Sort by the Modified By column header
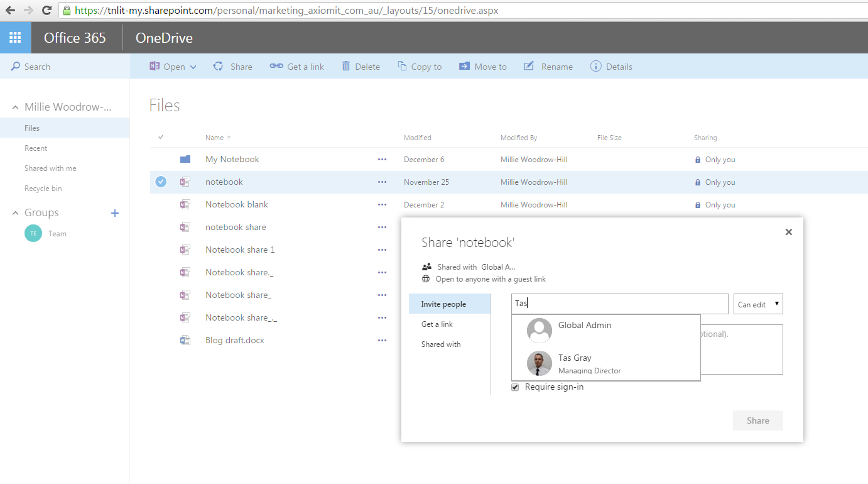868x484 pixels. pos(519,138)
